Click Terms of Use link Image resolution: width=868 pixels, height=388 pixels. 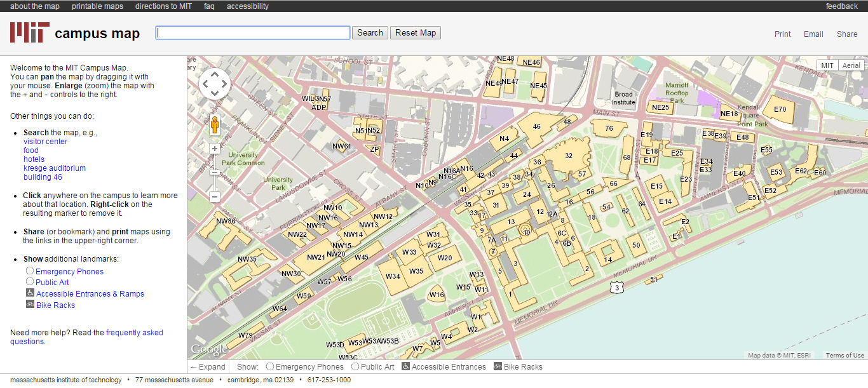[x=844, y=356]
